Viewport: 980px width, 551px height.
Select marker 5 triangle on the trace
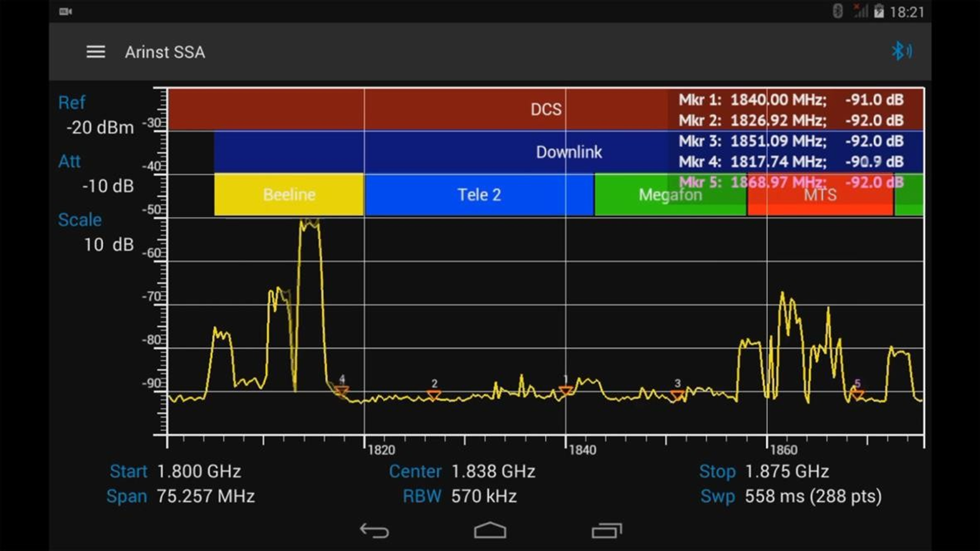857,393
